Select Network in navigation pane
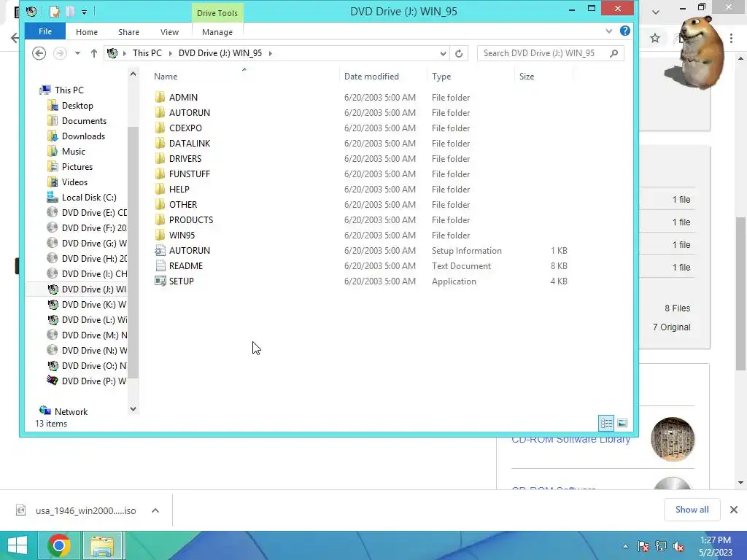 71,411
